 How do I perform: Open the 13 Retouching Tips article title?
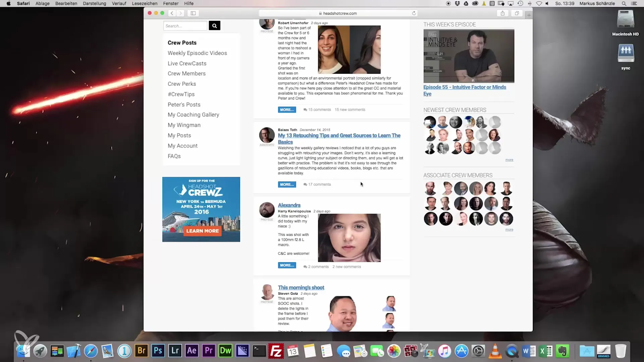[x=339, y=139]
